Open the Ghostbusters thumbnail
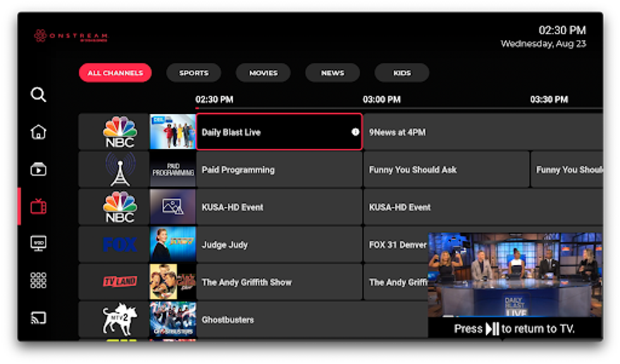 [x=173, y=319]
